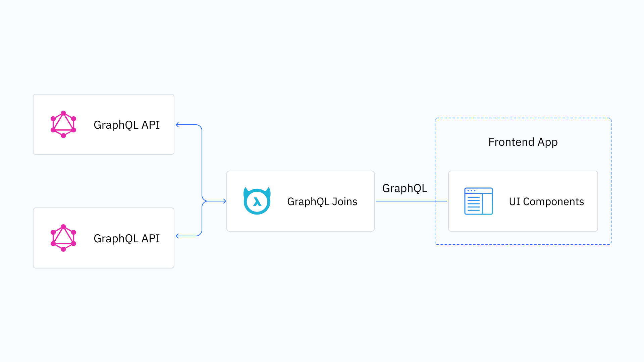Select the bottom GraphQL API node box
644x362 pixels.
104,238
